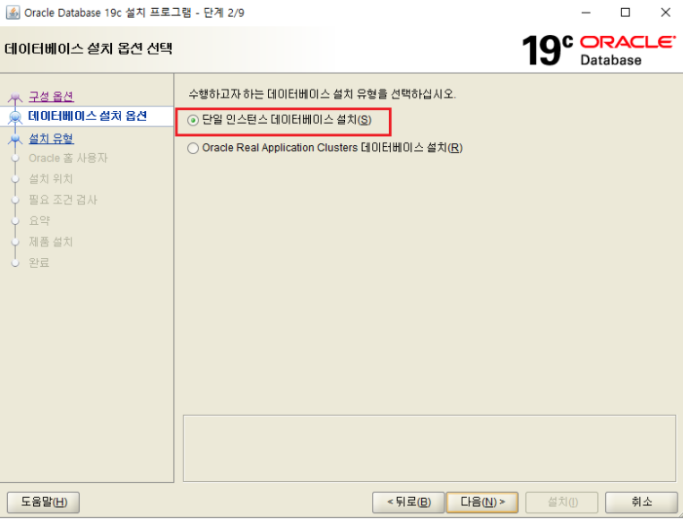Click the step marker icon beside 설치 유형
683x519 pixels.
click(15, 139)
